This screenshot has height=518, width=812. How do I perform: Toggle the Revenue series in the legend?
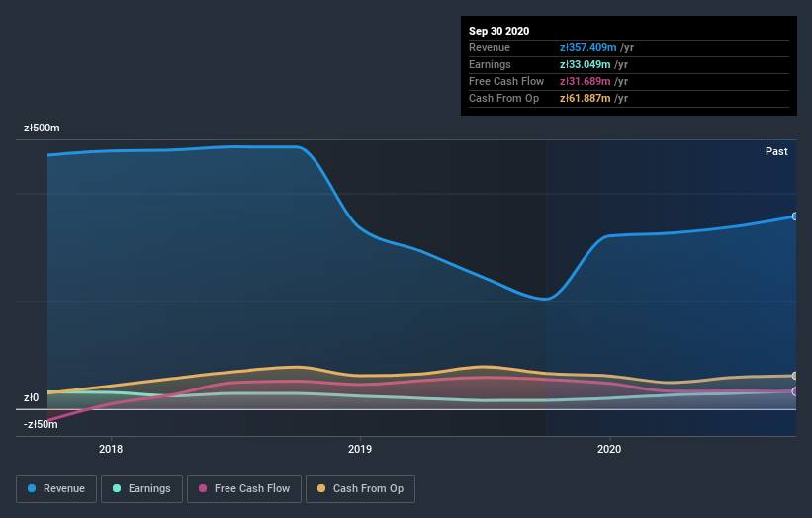click(x=56, y=489)
